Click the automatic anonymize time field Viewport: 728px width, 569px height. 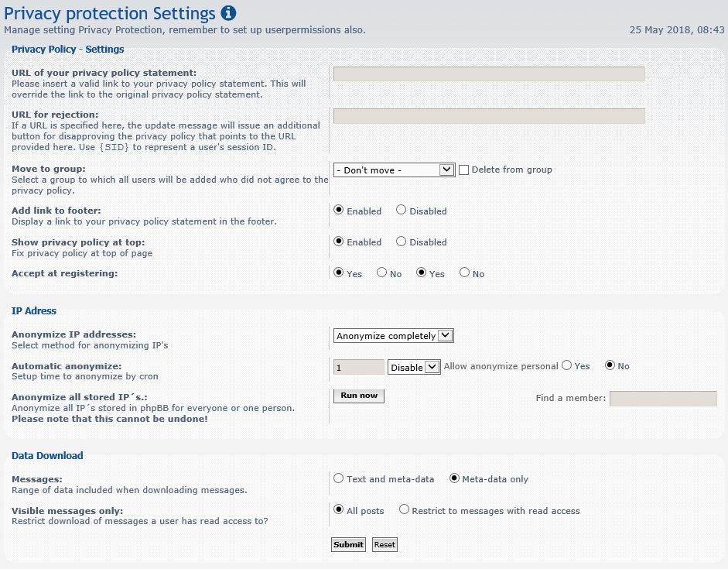(359, 367)
